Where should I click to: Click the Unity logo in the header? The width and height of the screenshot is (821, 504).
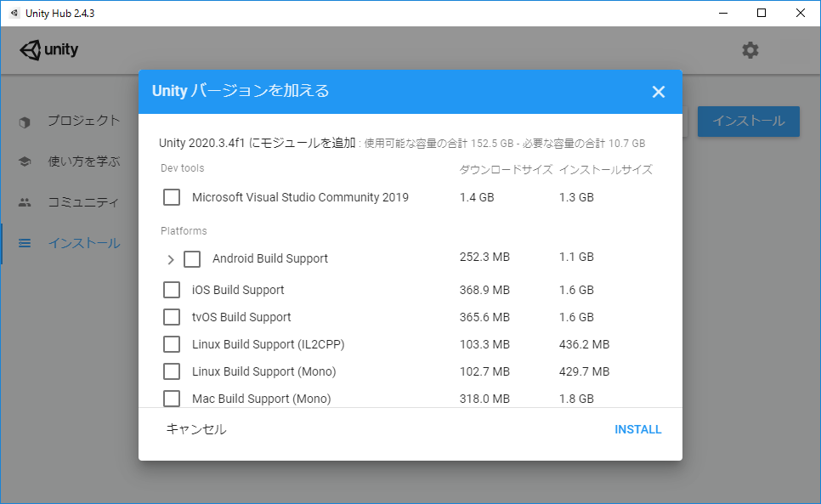(48, 49)
